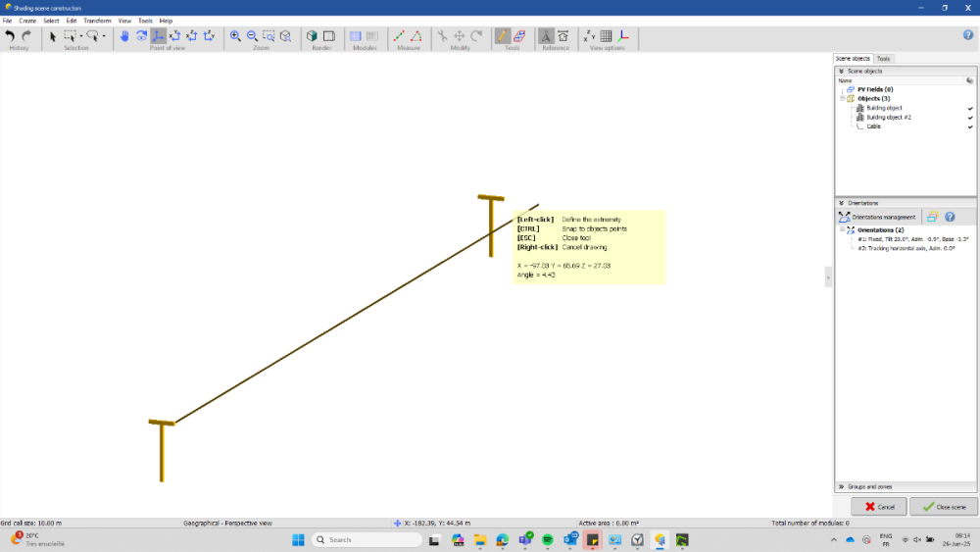Toggle visibility check for Building object #2

(x=970, y=117)
